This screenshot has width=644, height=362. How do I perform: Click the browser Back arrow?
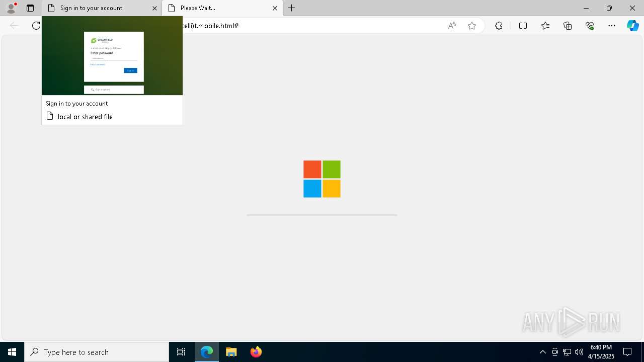(14, 26)
